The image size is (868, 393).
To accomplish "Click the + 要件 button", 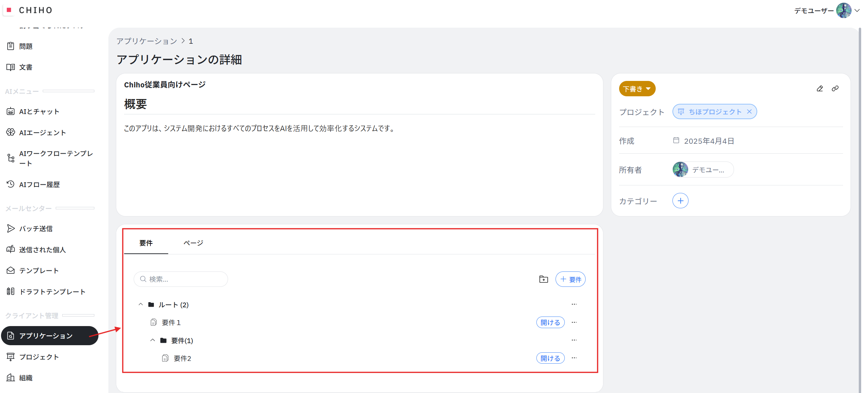I will coord(570,279).
